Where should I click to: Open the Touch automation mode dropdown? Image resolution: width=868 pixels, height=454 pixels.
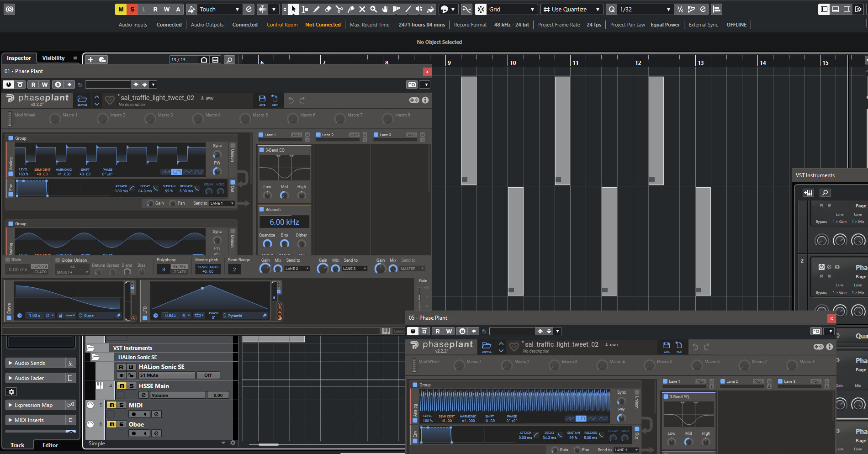[x=220, y=9]
